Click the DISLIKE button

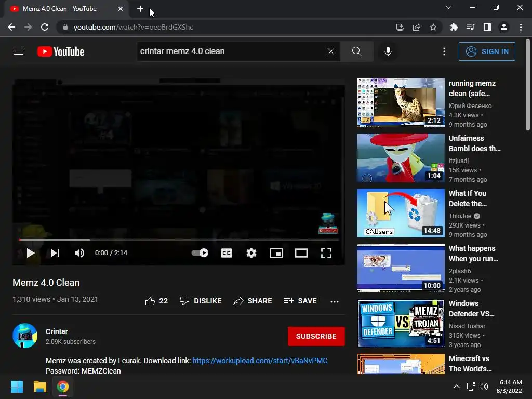(201, 301)
